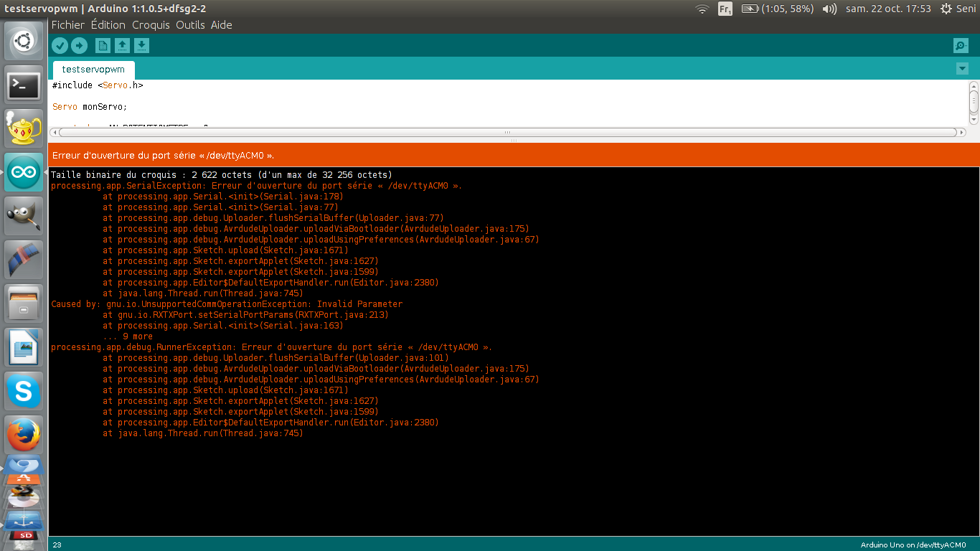The image size is (980, 551).
Task: Open the volume indicator in top panel
Action: click(x=829, y=9)
